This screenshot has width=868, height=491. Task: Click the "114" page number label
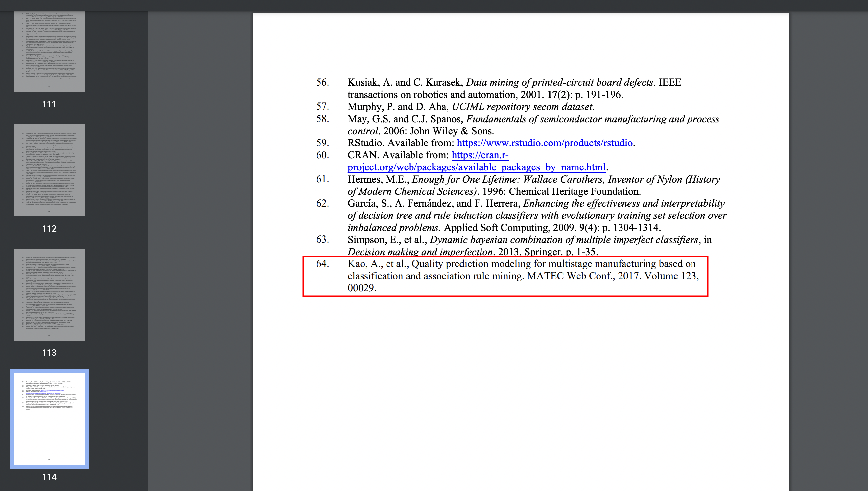[49, 477]
